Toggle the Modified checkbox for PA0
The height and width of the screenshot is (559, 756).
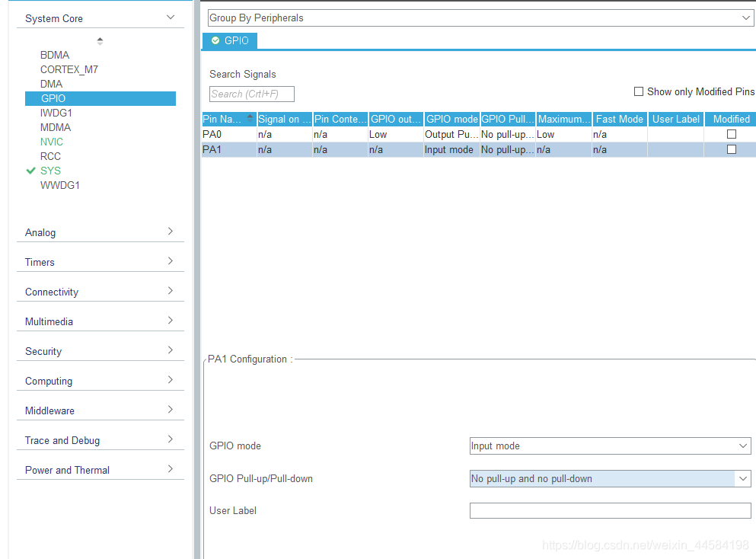pyautogui.click(x=732, y=134)
